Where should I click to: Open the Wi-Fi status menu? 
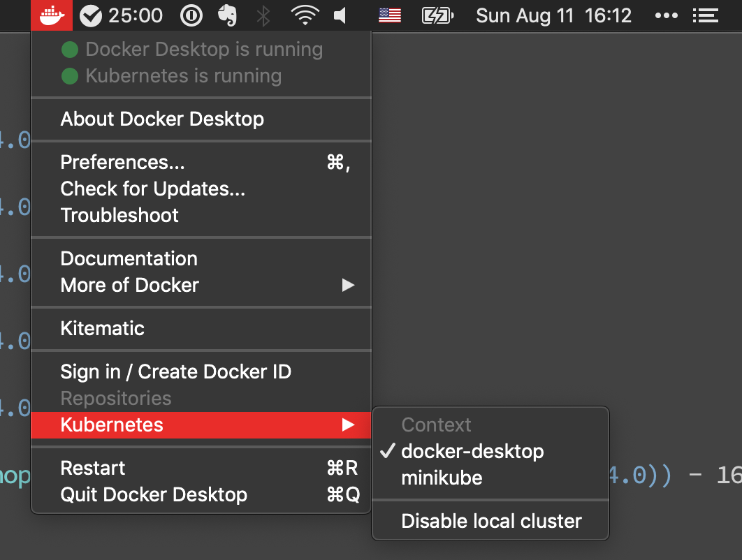(x=305, y=15)
